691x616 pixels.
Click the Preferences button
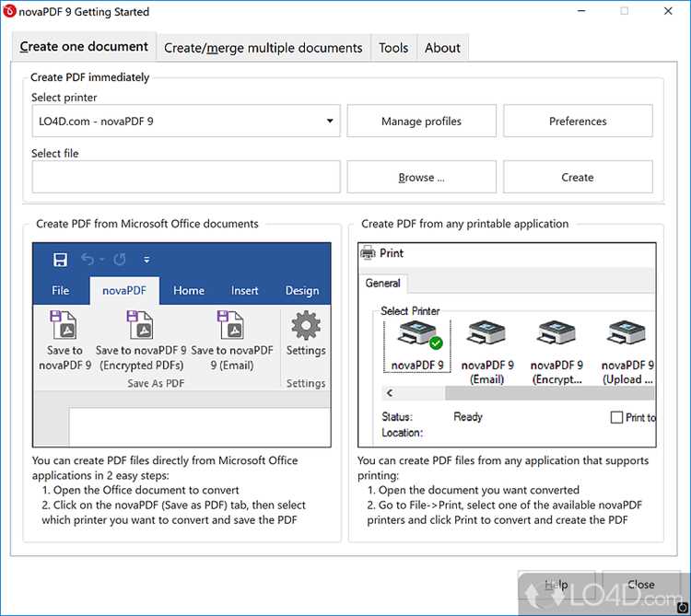[578, 122]
